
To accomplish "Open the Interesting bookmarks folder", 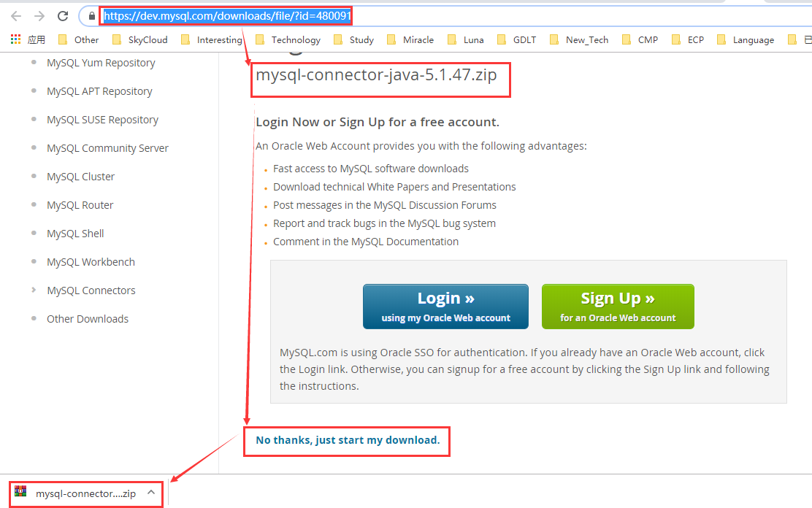I will pyautogui.click(x=211, y=40).
